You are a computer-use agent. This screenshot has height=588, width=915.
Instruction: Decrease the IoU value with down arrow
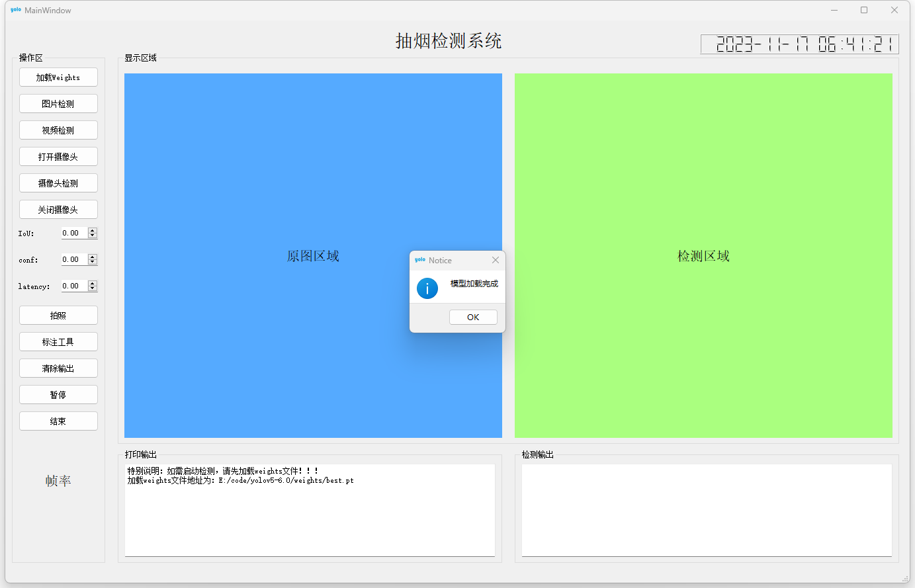coord(93,235)
